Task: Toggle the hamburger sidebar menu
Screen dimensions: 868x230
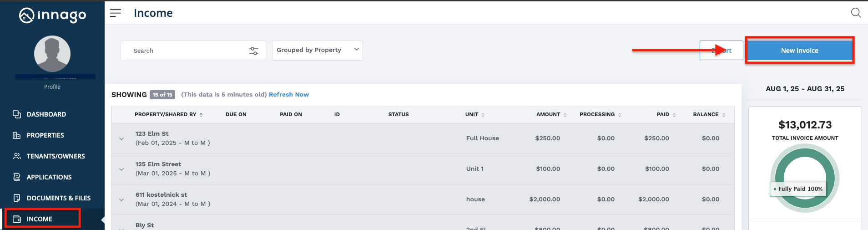Action: coord(116,13)
